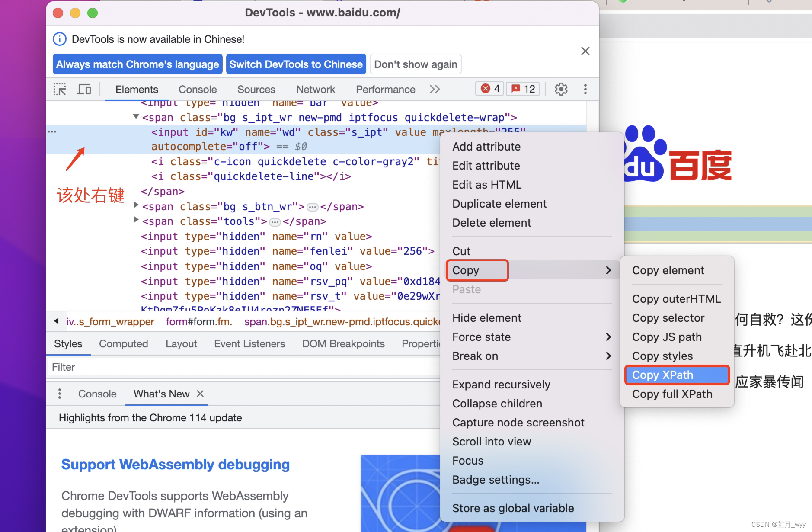Open the DevTools three-dot customize menu
Screen dimensions: 812x532
click(585, 89)
